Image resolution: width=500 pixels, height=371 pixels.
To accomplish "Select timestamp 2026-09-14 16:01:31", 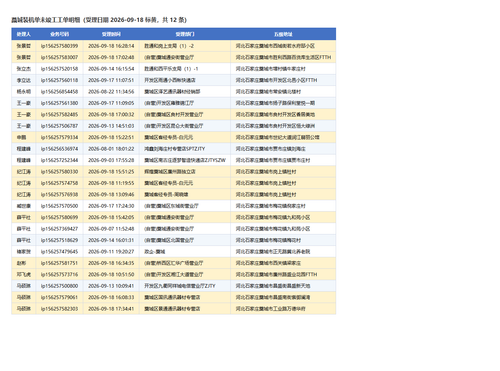I will point(111,240).
